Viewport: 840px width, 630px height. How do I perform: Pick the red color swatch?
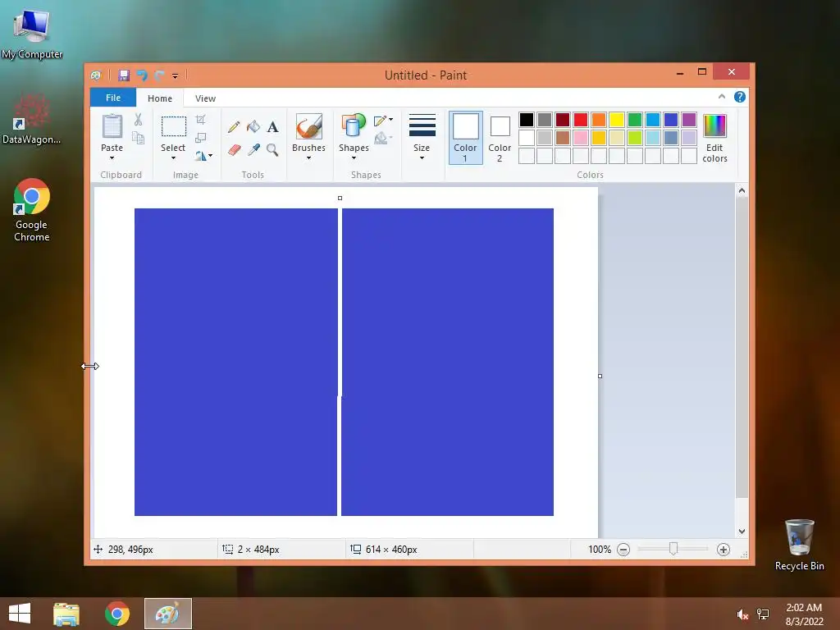581,120
